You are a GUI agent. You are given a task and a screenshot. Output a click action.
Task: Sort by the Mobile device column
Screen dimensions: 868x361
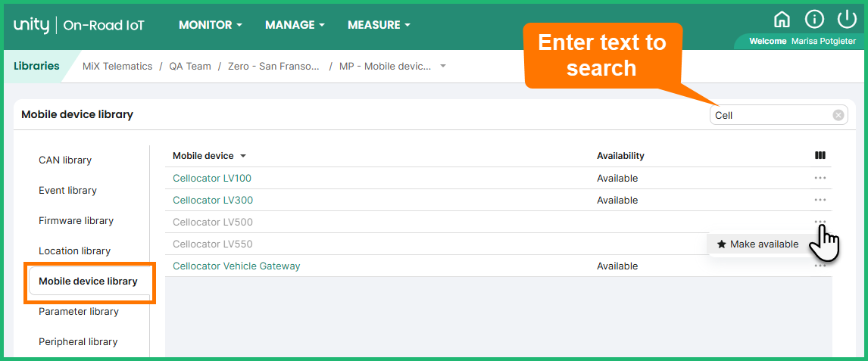[x=209, y=156]
